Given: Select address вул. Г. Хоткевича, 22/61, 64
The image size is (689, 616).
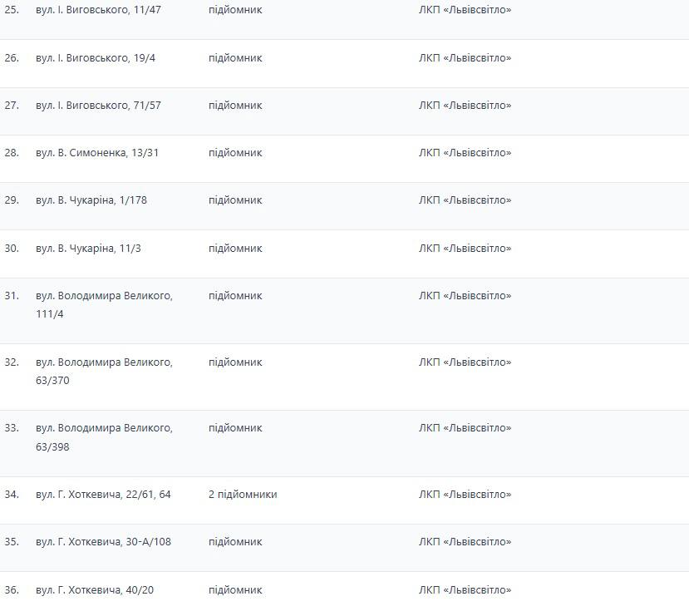Looking at the screenshot, I should pos(103,495).
